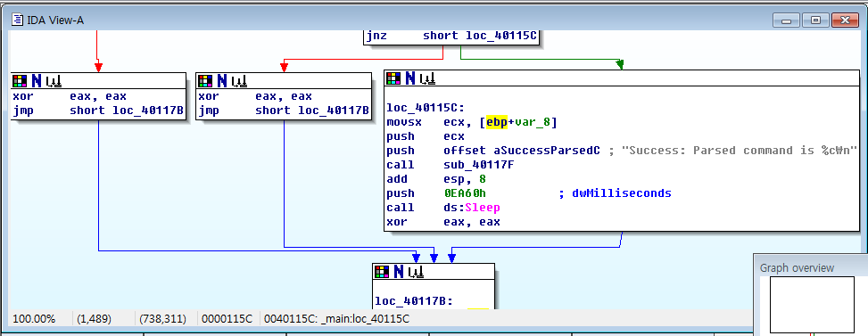Click jmp short loc_40117B in middle block
This screenshot has width=868, height=336.
[x=283, y=111]
